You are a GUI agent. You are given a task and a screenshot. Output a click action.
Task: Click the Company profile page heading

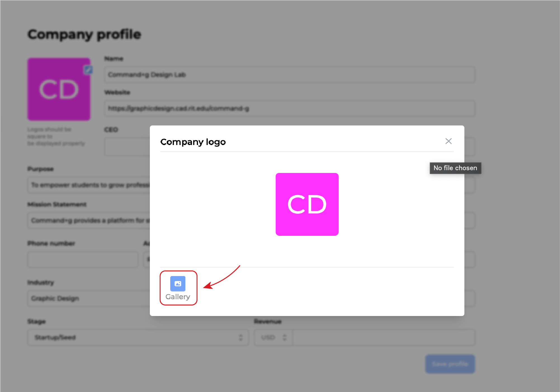point(84,34)
